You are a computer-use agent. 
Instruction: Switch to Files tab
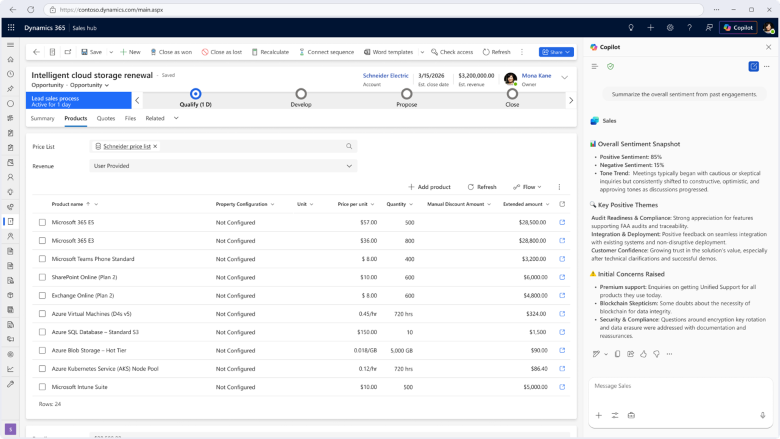[x=130, y=118]
